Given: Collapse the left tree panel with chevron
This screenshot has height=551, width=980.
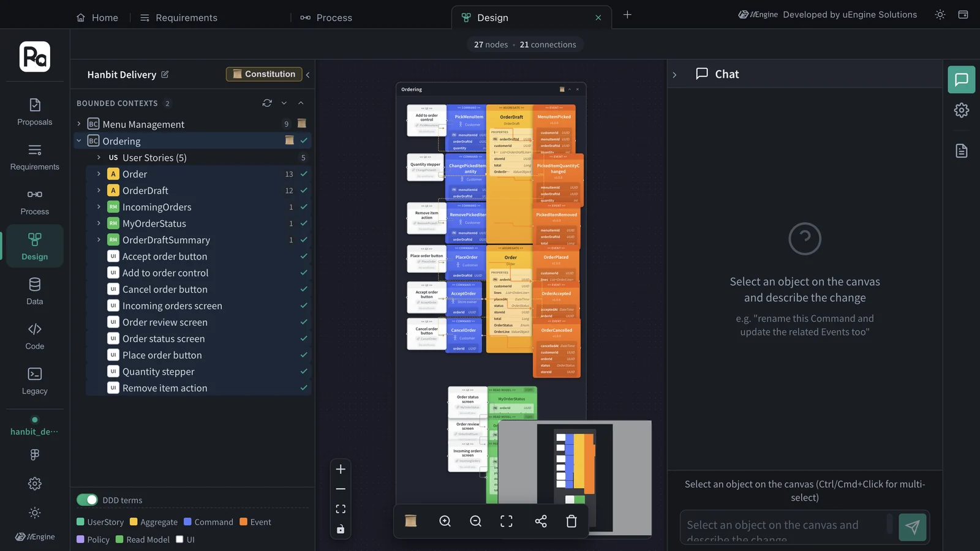Looking at the screenshot, I should (307, 75).
